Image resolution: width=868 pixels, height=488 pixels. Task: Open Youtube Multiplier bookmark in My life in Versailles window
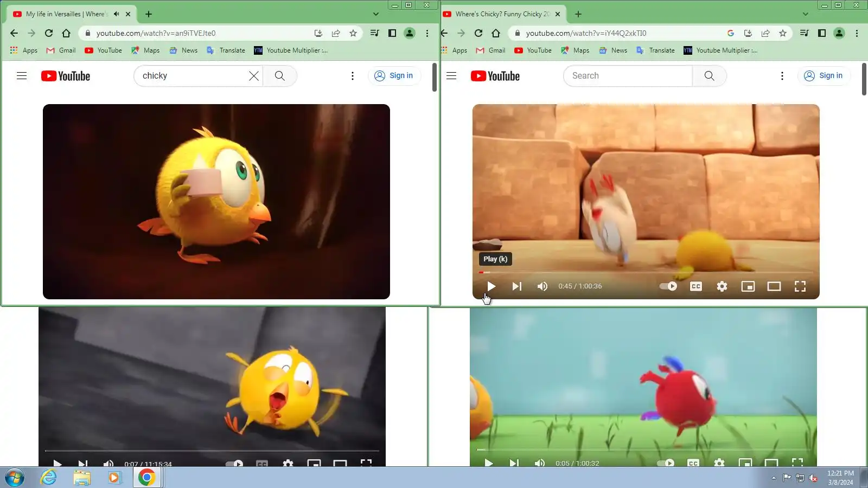click(x=291, y=50)
